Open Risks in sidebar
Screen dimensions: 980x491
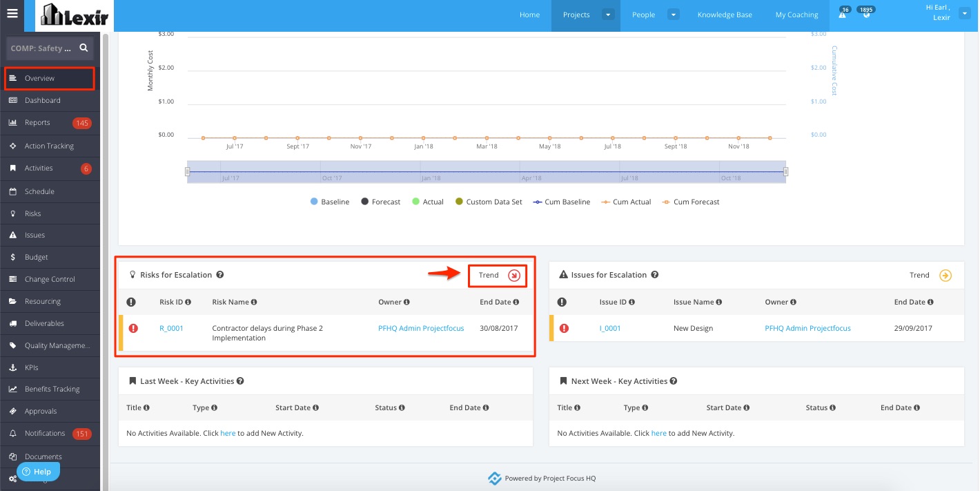click(50, 214)
